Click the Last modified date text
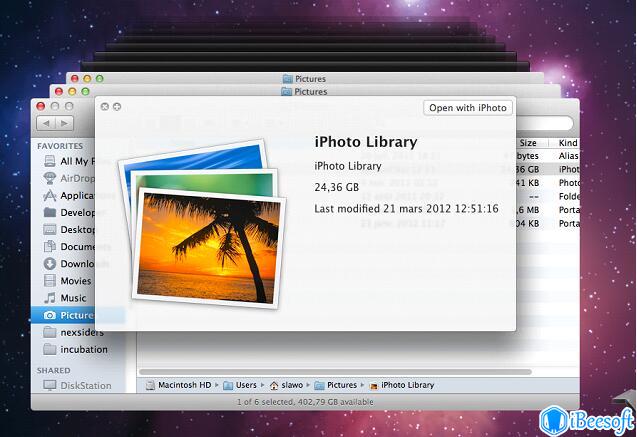Image resolution: width=637 pixels, height=437 pixels. [x=406, y=209]
